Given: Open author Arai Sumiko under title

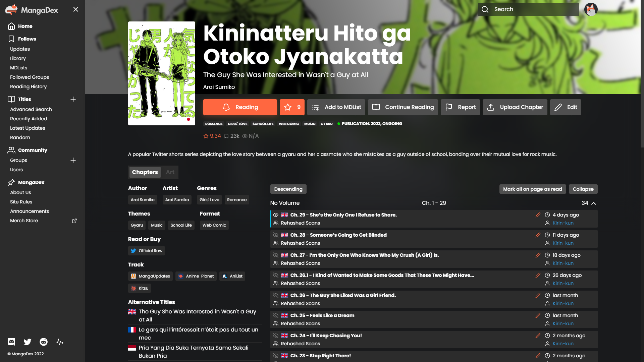Looking at the screenshot, I should 219,87.
